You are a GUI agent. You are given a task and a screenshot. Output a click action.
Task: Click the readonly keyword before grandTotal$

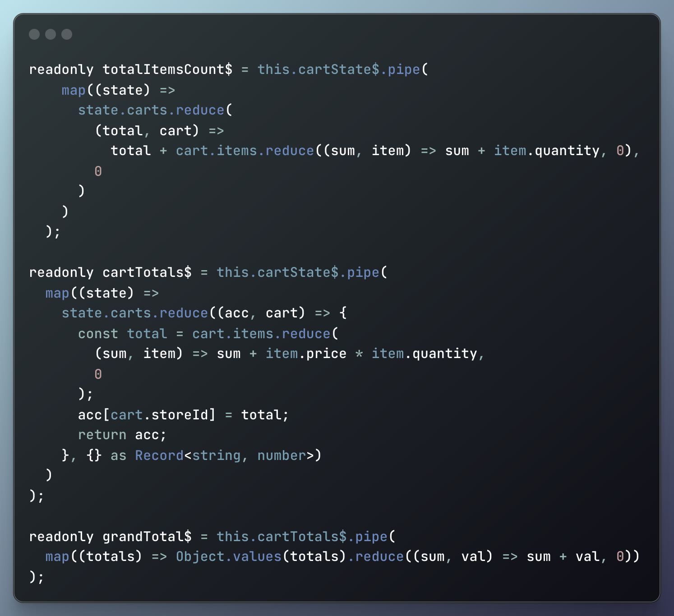pos(61,537)
